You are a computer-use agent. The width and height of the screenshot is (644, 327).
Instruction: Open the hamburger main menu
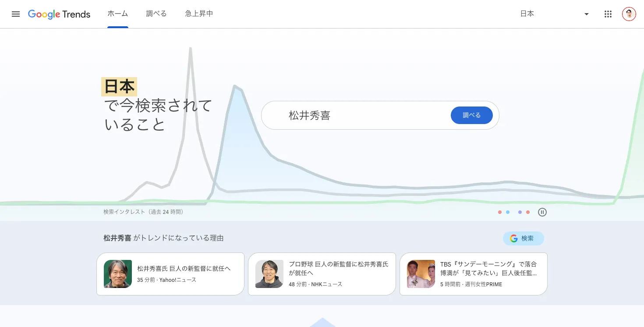[16, 14]
